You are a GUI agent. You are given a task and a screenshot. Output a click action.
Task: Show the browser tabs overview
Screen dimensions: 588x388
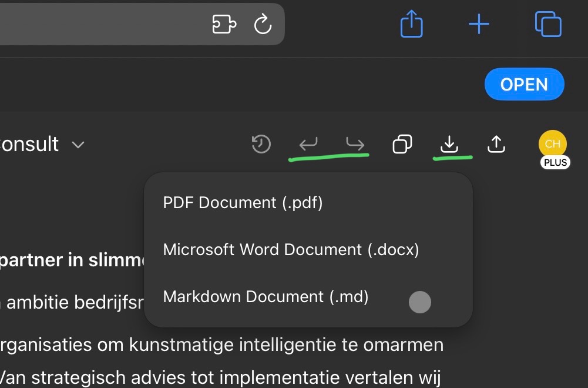coord(548,25)
